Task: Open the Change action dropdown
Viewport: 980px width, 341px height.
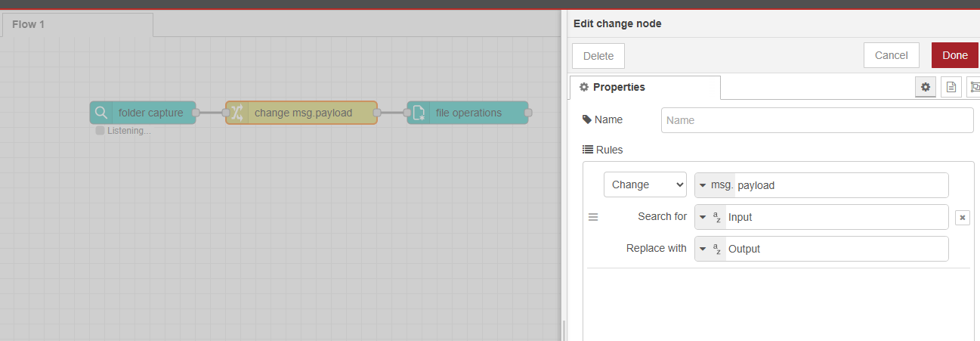Action: (645, 184)
